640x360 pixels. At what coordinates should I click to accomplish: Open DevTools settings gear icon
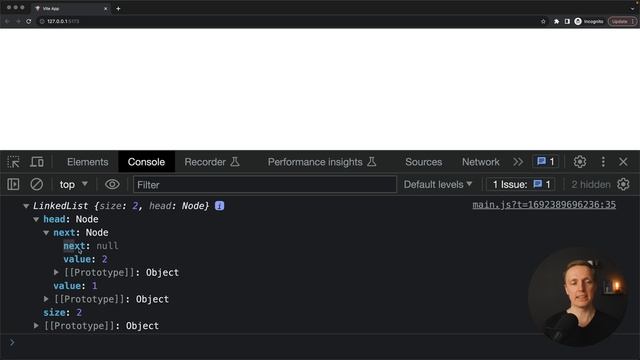(x=580, y=162)
